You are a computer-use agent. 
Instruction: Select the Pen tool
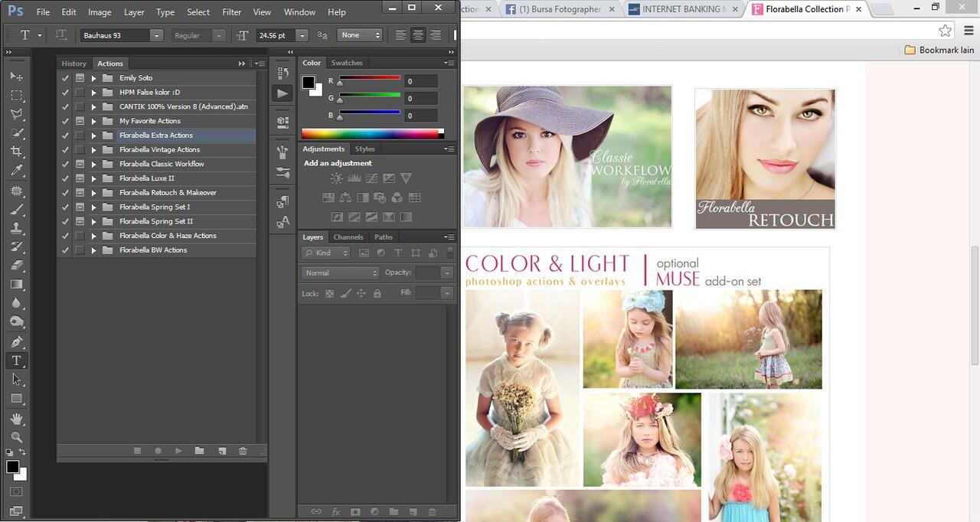click(x=16, y=341)
